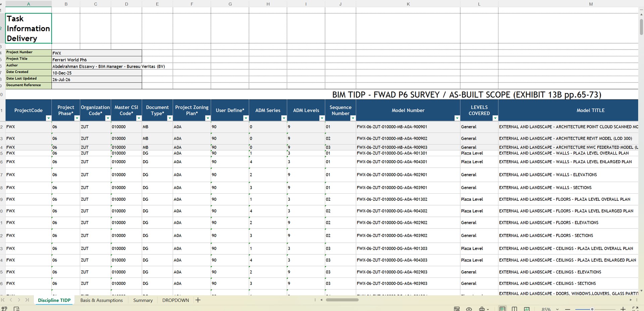The height and width of the screenshot is (311, 644).
Task: Click the document list icon in the status bar
Action: tap(17, 309)
